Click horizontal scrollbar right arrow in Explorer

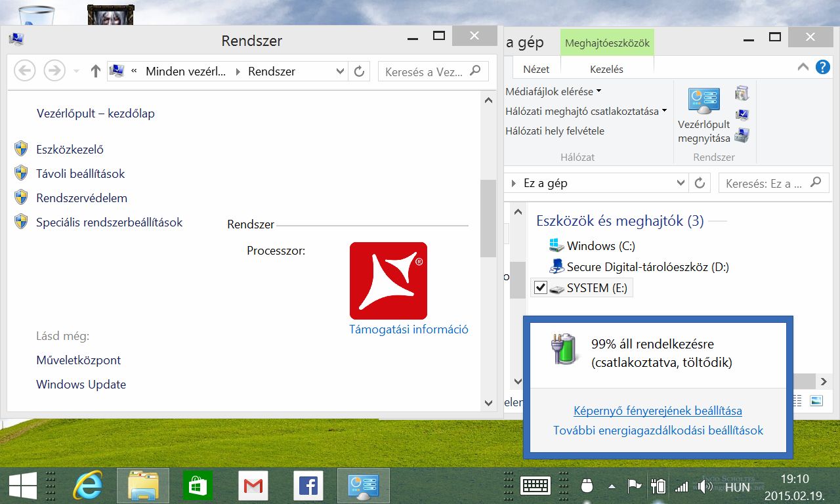[x=824, y=381]
